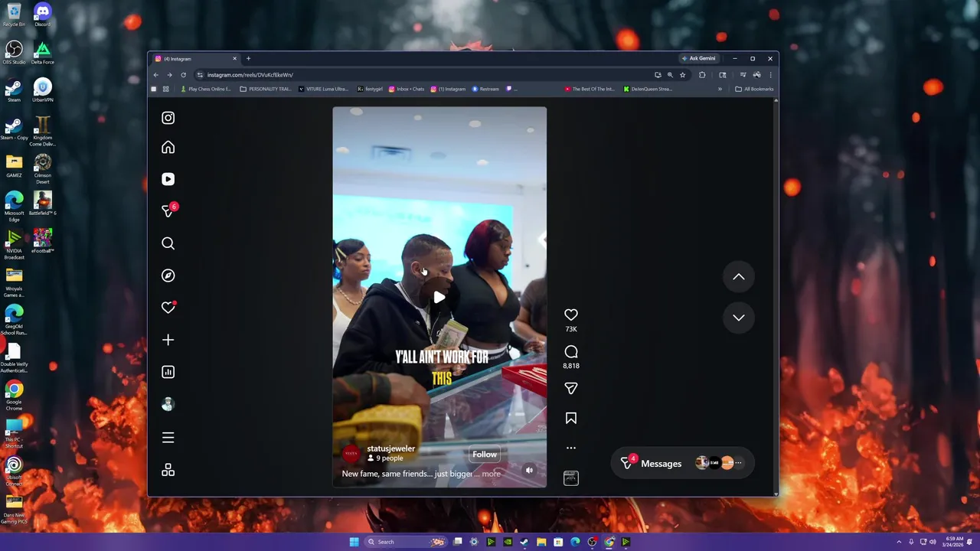Open the browser Extensions puzzle icon

[x=702, y=75]
